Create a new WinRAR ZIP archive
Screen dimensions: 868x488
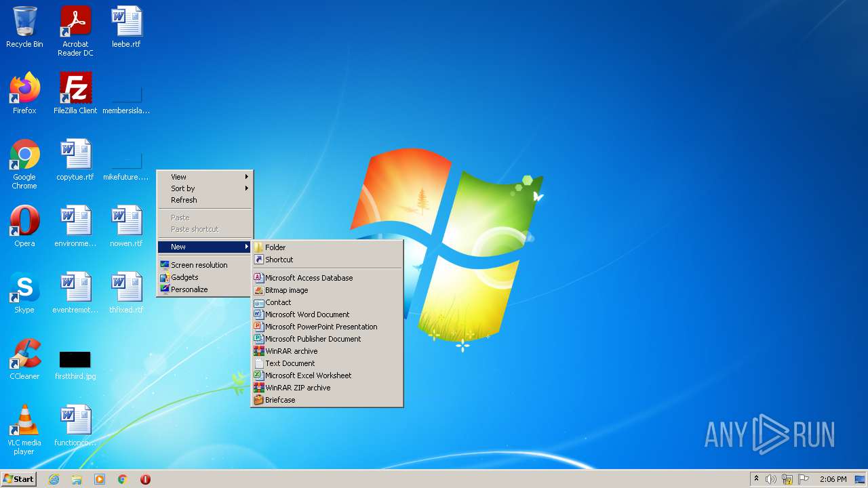click(x=327, y=388)
